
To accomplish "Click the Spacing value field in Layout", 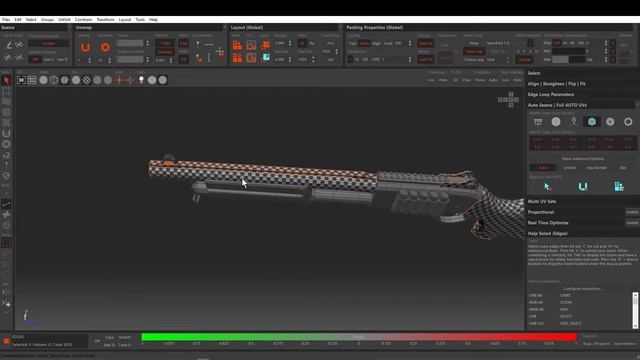I will point(280,59).
